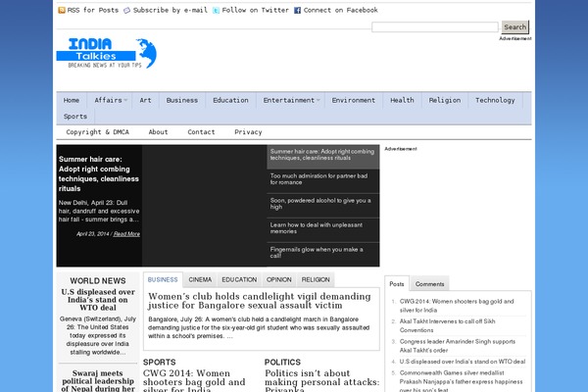Screen dimensions: 588x392
Task: Open U.S displeased over India's stand headline
Action: (x=98, y=300)
